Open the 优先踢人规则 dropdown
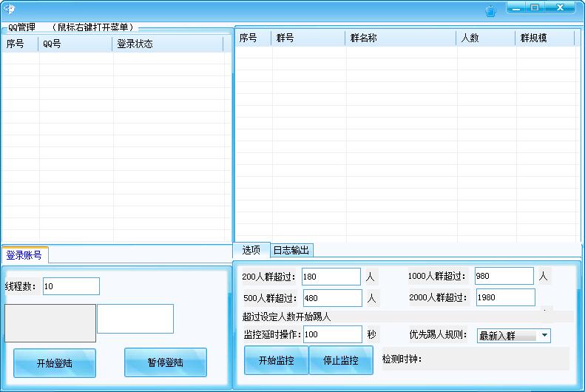Viewport: 585px width, 392px height. click(514, 336)
